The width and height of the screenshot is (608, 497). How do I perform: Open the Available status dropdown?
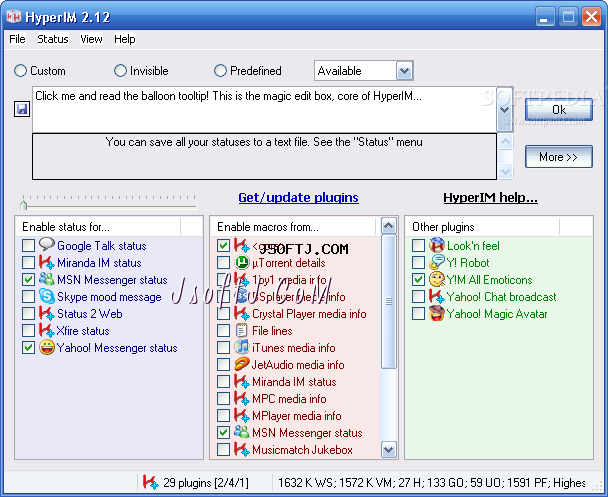[404, 71]
